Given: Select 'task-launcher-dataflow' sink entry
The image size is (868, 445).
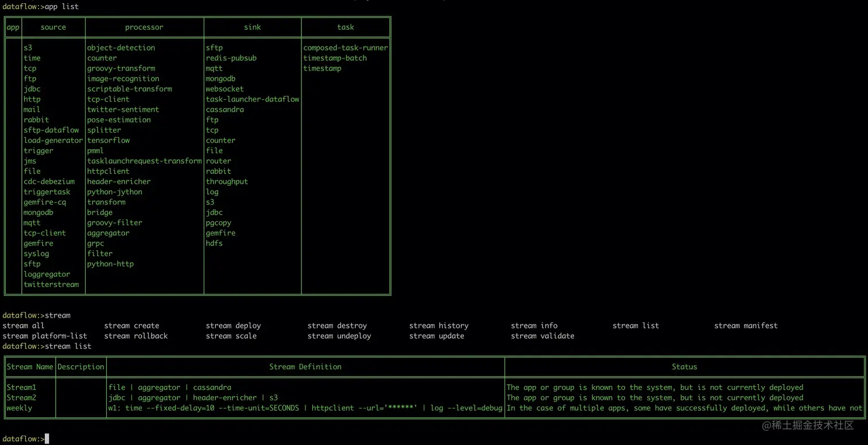Looking at the screenshot, I should pyautogui.click(x=253, y=99).
